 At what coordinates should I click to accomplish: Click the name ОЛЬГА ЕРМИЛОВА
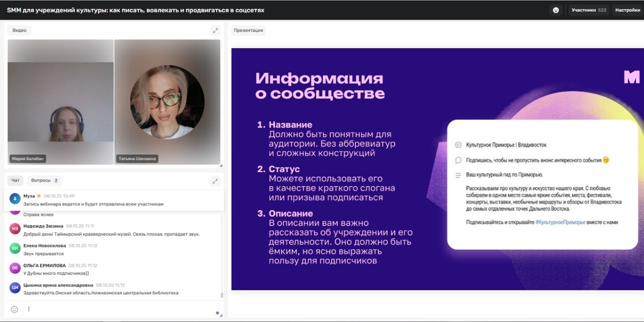pos(45,266)
